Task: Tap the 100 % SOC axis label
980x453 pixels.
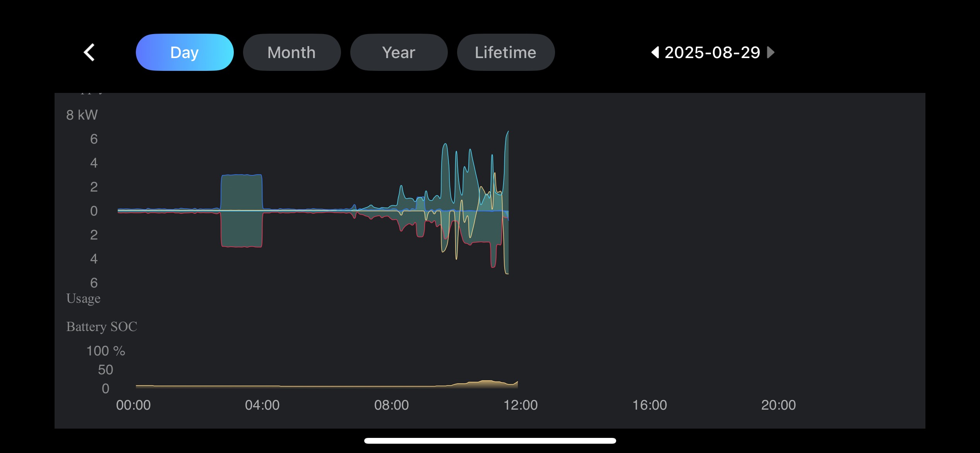Action: click(x=105, y=351)
